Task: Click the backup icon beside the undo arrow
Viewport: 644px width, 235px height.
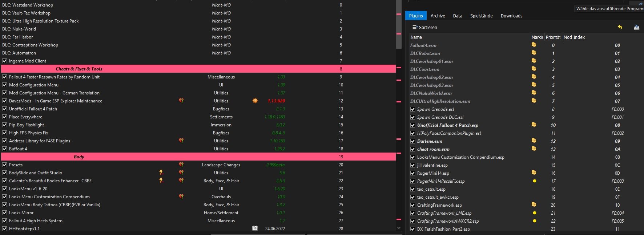Action: (636, 27)
